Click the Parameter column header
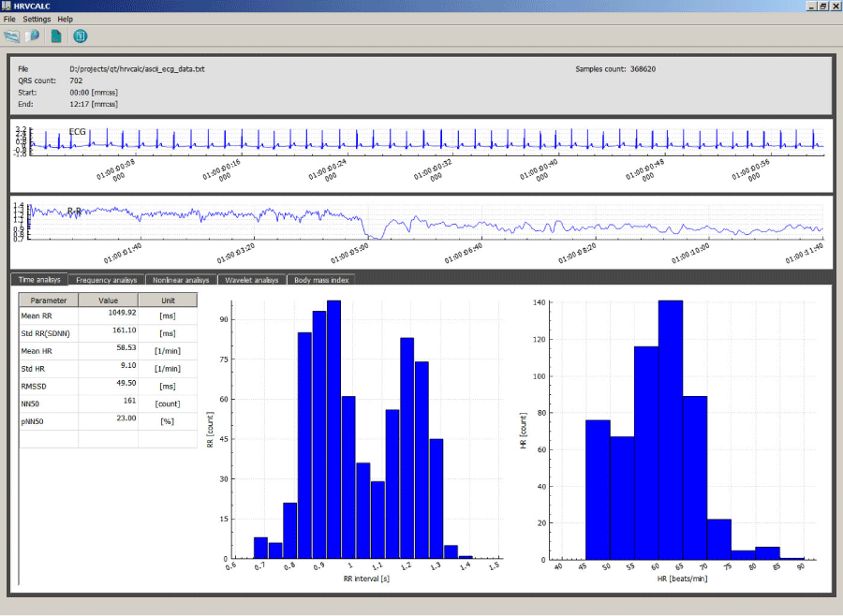Screen dimensions: 843x616 48,301
